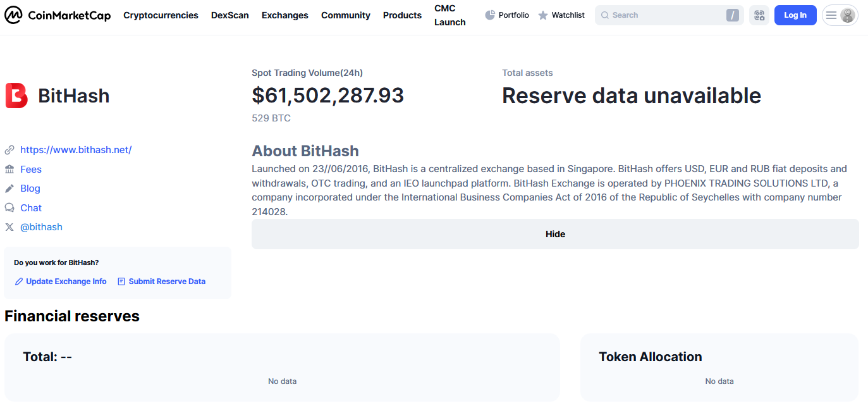The width and height of the screenshot is (868, 420).
Task: Click the Financial reserves heading
Action: pos(72,316)
